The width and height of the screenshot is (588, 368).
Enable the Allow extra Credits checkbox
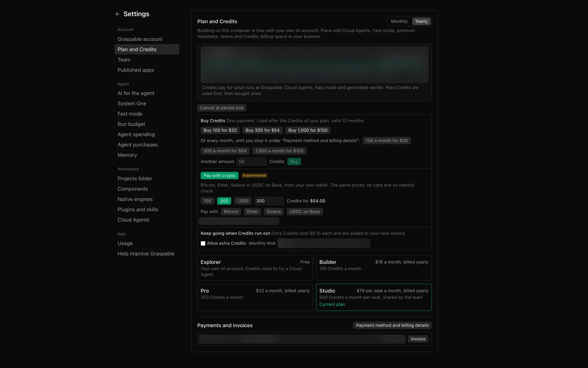tap(203, 243)
